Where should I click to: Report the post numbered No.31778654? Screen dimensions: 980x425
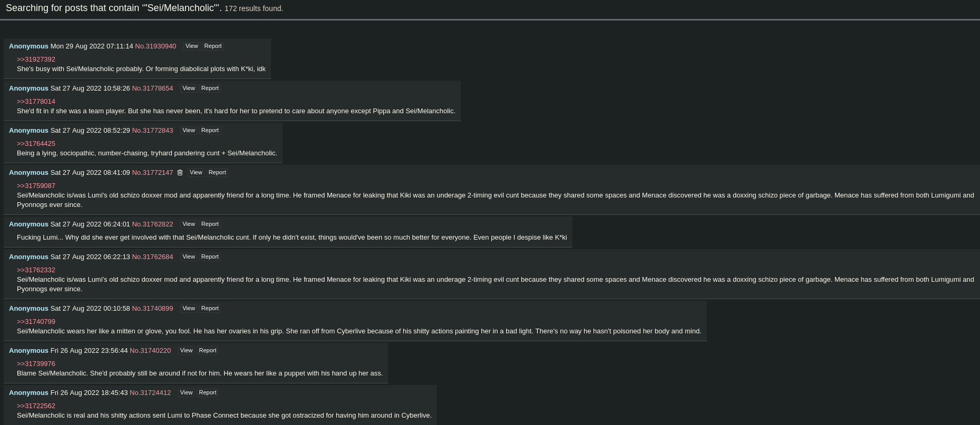(210, 88)
